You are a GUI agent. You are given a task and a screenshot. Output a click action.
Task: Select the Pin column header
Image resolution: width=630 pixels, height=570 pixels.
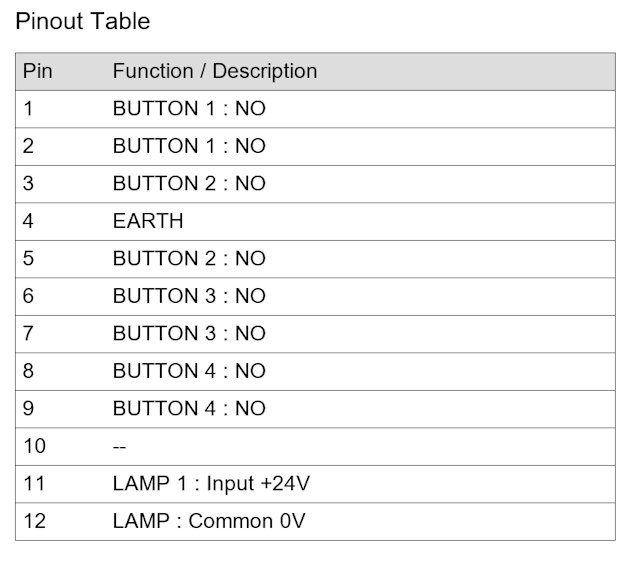[37, 71]
